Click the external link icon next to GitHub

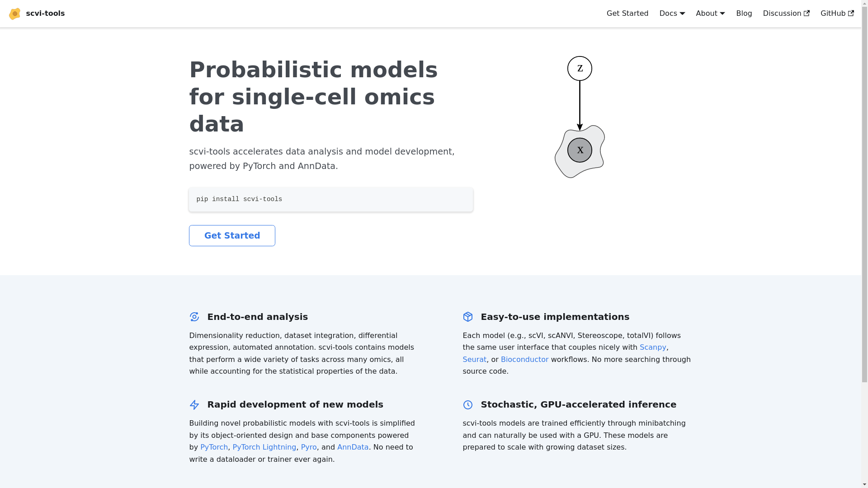click(851, 13)
